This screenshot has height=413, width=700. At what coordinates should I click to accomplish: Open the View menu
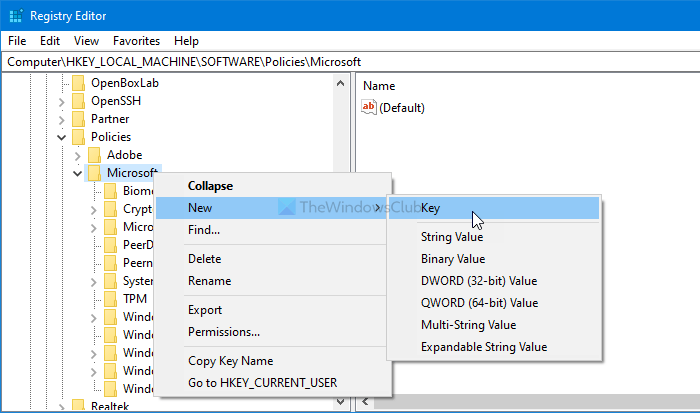(86, 41)
